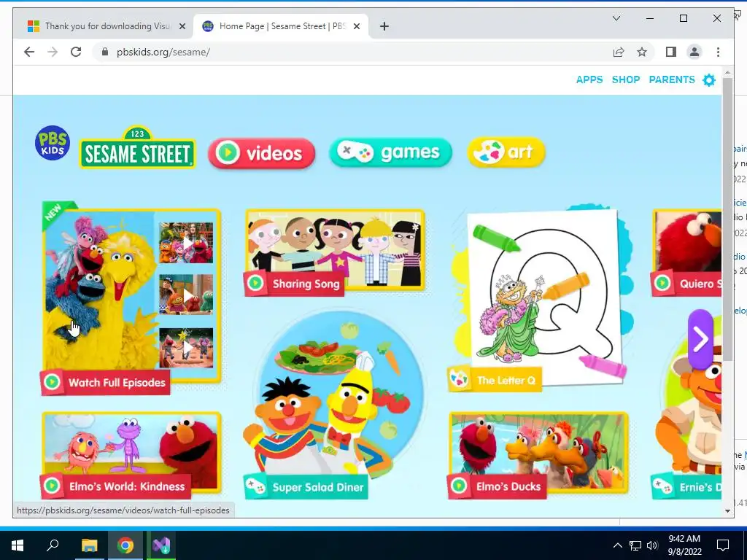Open the Chrome three-dot menu
747x560 pixels.
click(x=718, y=52)
